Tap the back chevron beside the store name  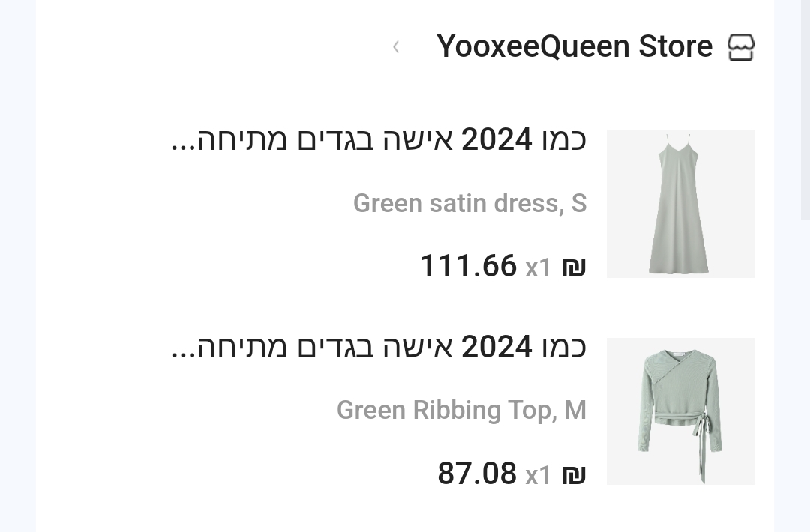(x=395, y=46)
